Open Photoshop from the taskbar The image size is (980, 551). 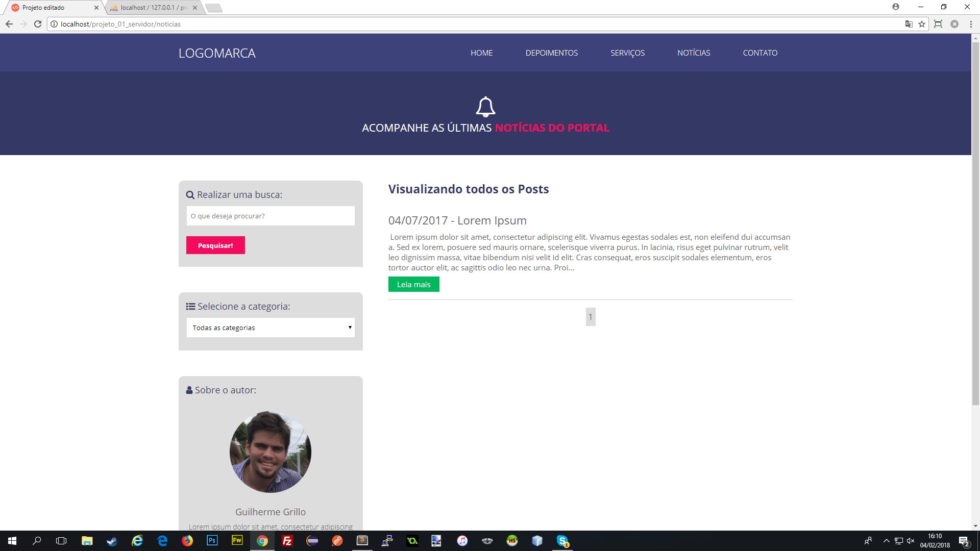pos(212,541)
